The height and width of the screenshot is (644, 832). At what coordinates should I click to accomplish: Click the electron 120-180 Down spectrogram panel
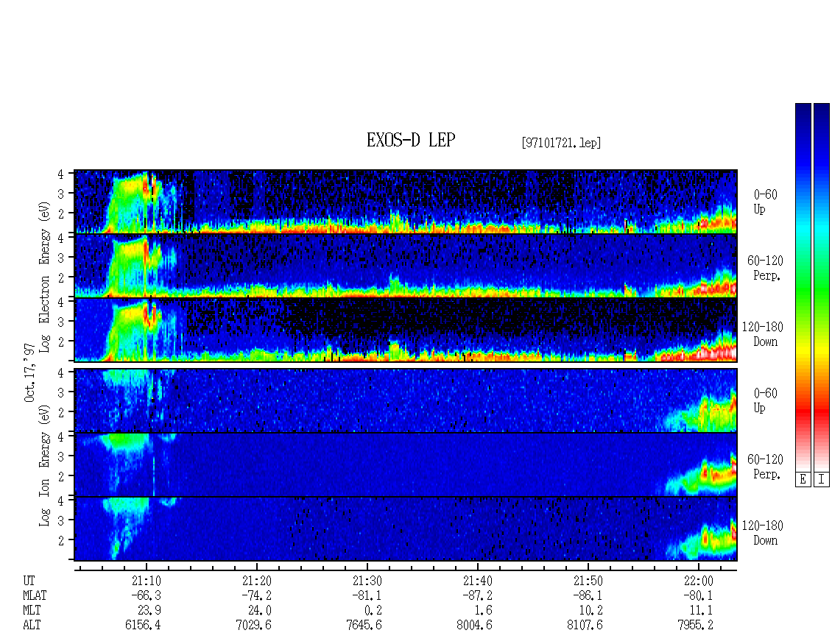(406, 330)
